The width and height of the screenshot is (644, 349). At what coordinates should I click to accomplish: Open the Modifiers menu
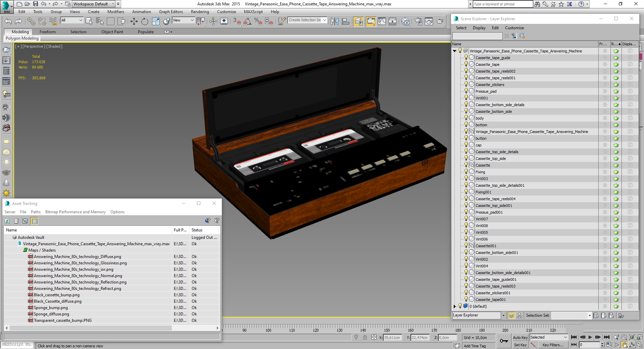coord(116,12)
